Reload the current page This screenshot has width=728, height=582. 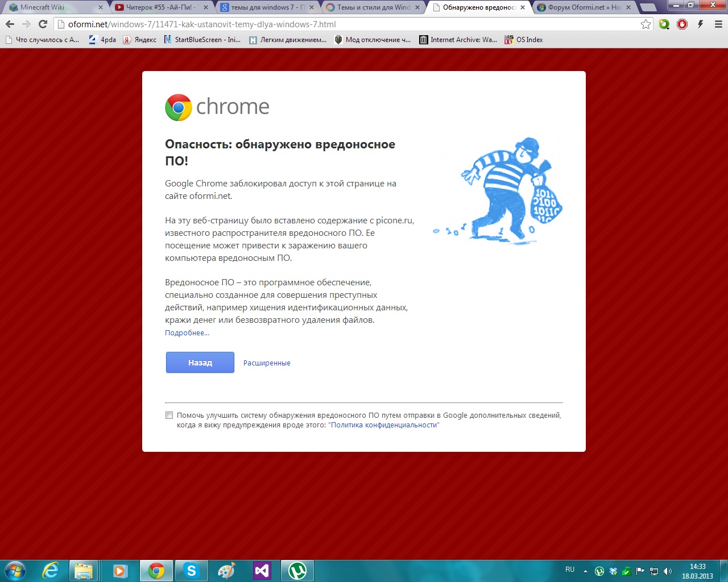(43, 24)
